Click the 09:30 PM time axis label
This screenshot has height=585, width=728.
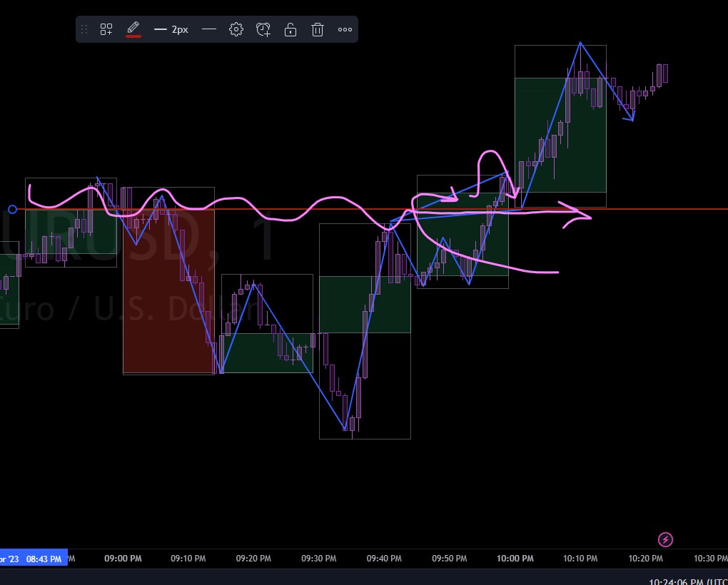click(x=318, y=559)
